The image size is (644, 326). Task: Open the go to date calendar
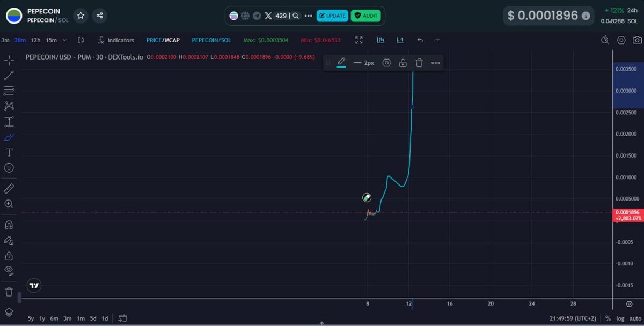point(122,318)
